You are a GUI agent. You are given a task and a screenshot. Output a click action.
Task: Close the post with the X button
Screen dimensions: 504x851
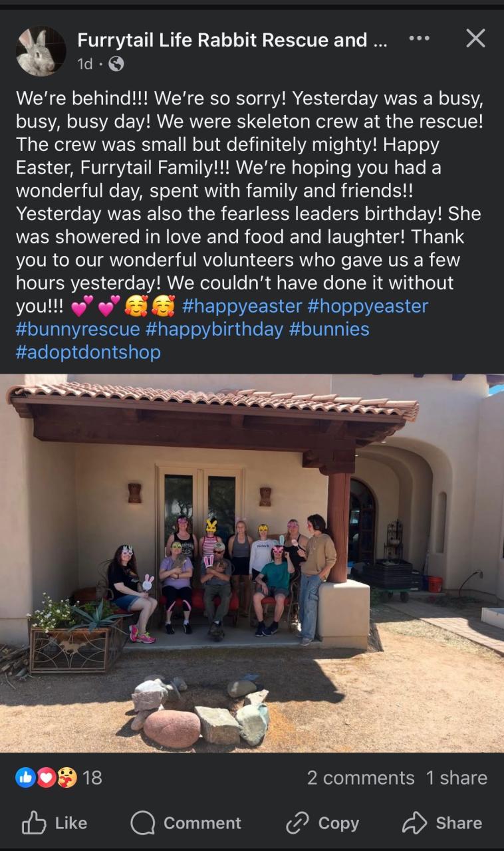475,39
